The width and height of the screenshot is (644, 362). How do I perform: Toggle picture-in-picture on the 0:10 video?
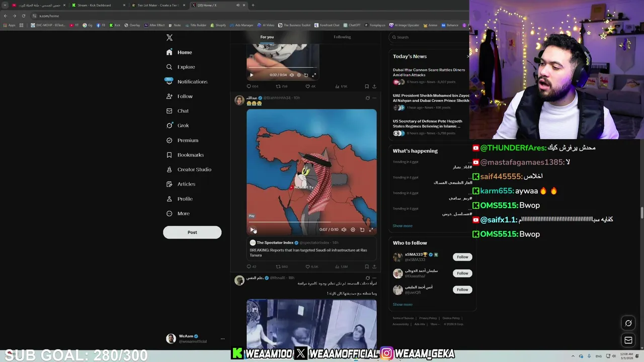pos(362,229)
